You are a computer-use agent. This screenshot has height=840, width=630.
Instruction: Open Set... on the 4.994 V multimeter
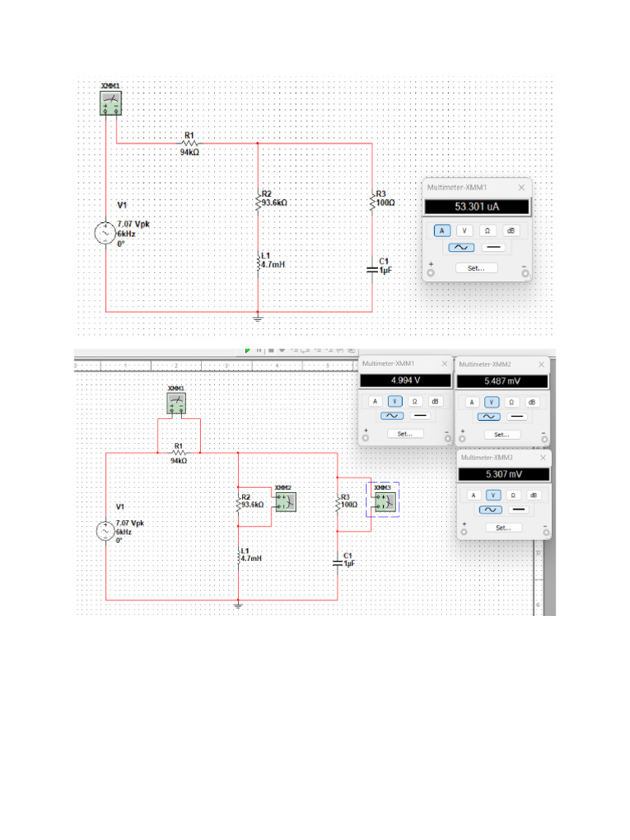tap(405, 434)
